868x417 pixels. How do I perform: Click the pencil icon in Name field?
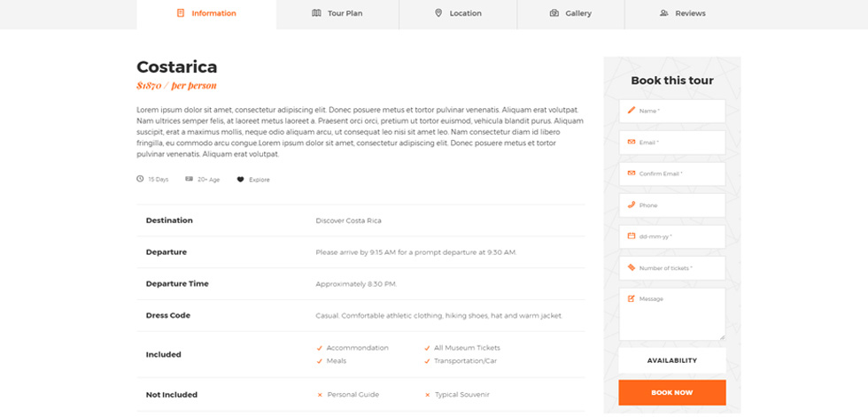[x=631, y=110]
